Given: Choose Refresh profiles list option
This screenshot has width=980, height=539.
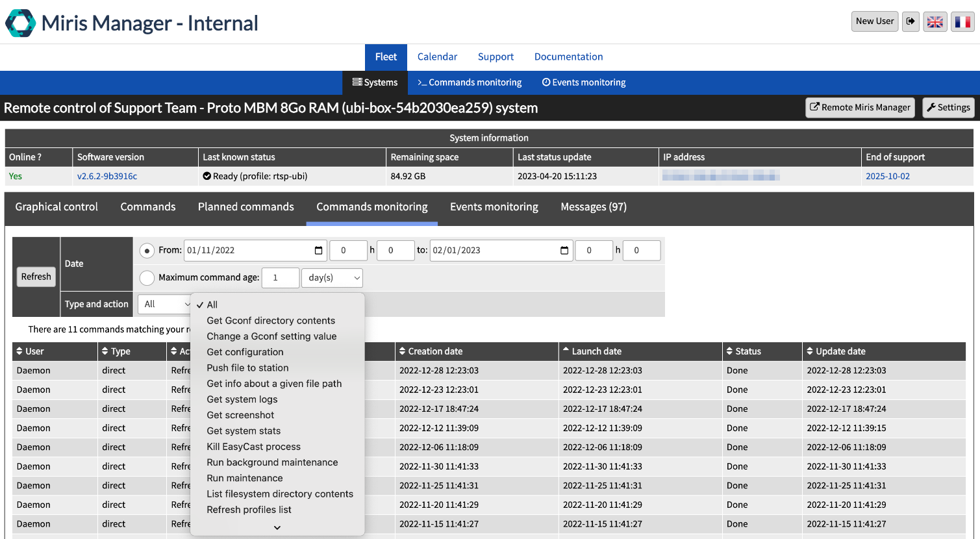Looking at the screenshot, I should (x=278, y=510).
